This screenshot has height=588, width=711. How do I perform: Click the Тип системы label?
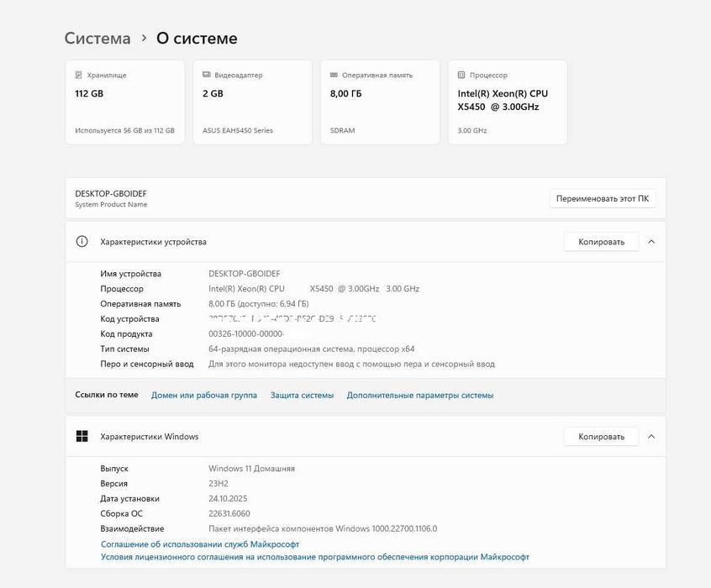tap(124, 349)
